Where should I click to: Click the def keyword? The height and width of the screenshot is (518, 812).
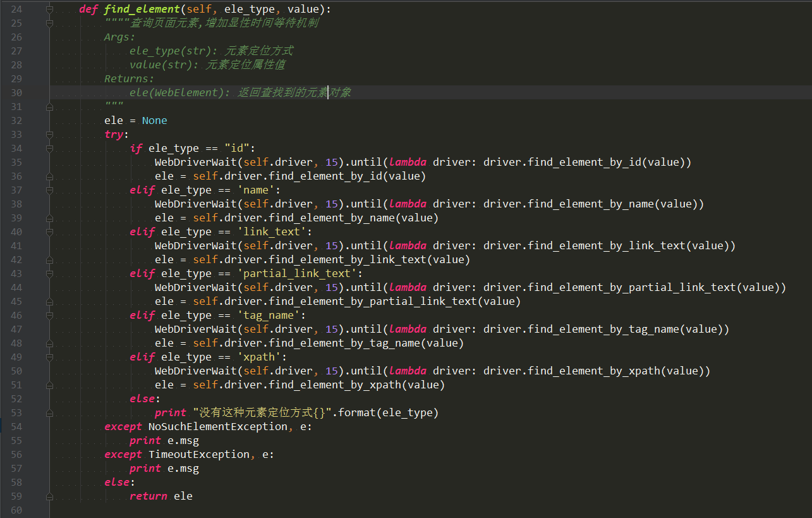click(x=88, y=9)
